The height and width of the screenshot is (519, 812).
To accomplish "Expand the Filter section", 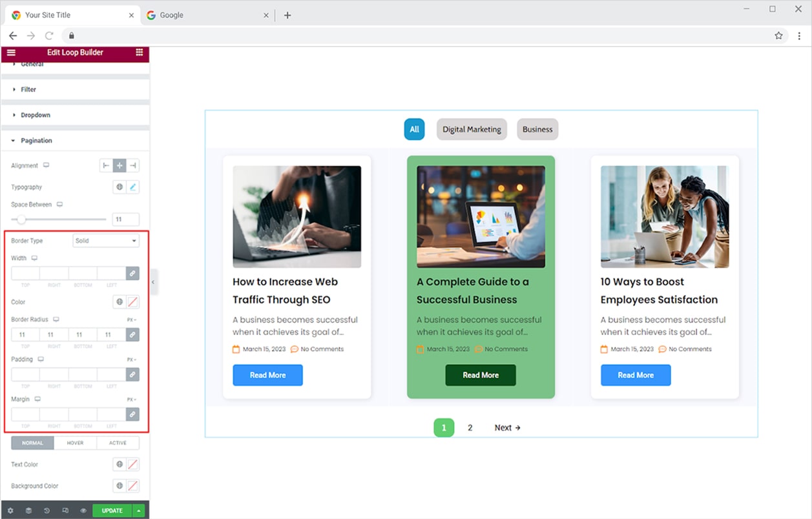I will 28,90.
